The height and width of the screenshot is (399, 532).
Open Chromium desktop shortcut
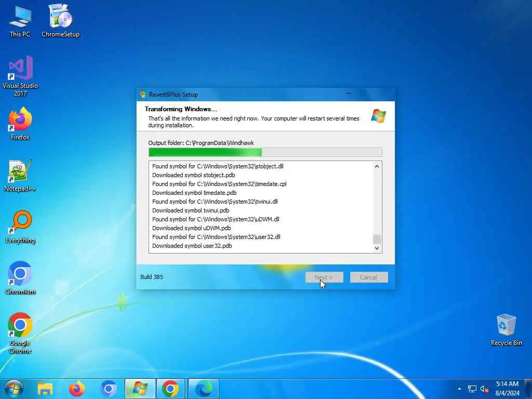tap(20, 278)
